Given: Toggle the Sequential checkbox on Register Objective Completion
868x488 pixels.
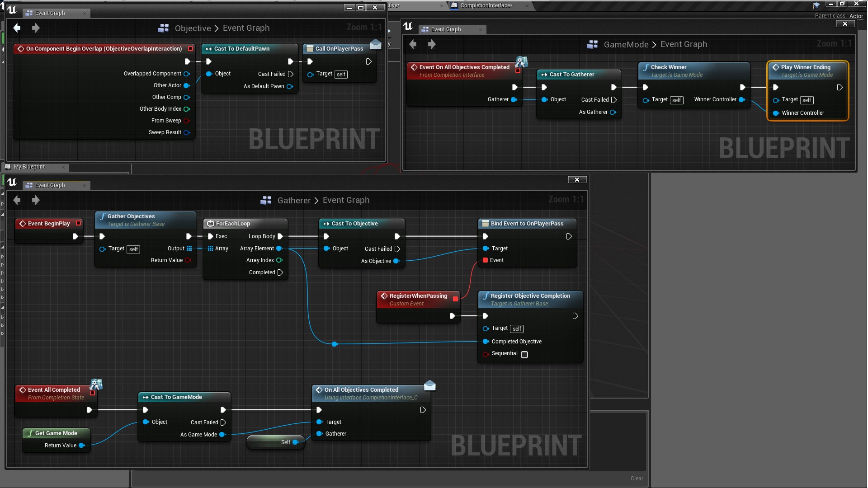Looking at the screenshot, I should pos(524,355).
